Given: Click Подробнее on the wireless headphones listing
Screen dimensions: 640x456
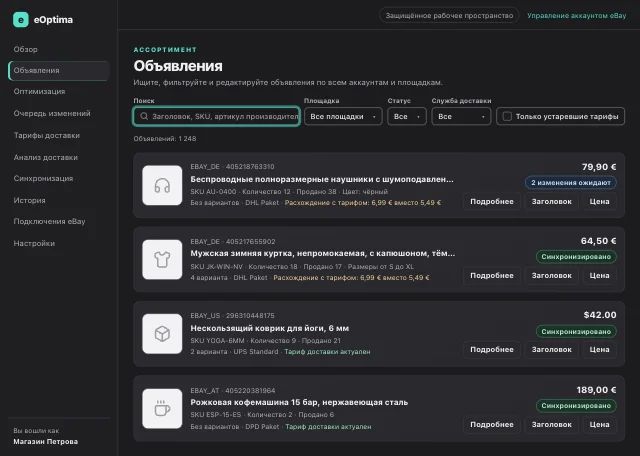Looking at the screenshot, I should coord(492,201).
